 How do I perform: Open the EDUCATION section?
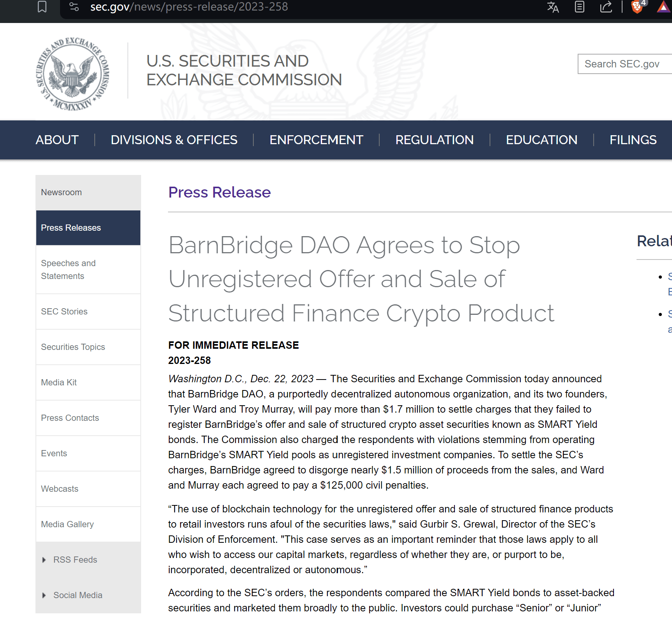pos(541,139)
